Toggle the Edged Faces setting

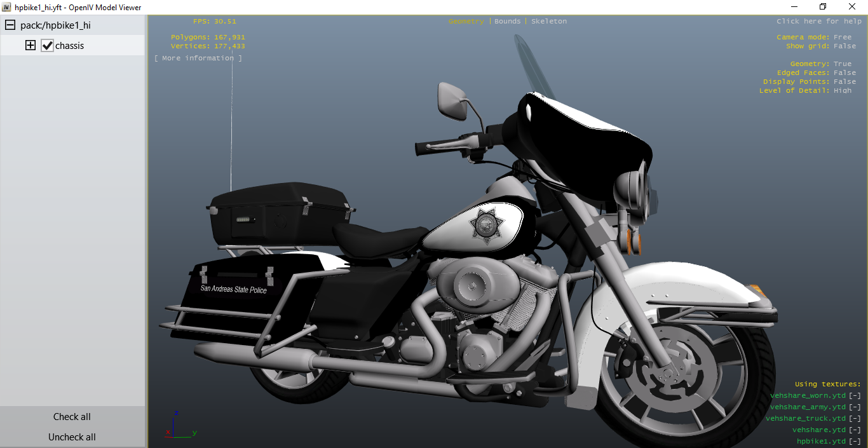pyautogui.click(x=844, y=72)
